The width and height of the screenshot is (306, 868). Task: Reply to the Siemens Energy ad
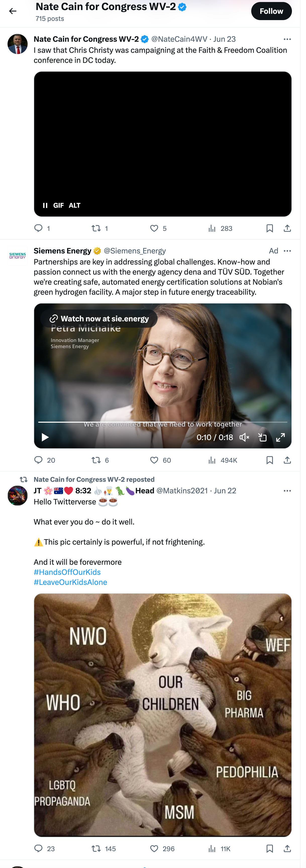(39, 460)
